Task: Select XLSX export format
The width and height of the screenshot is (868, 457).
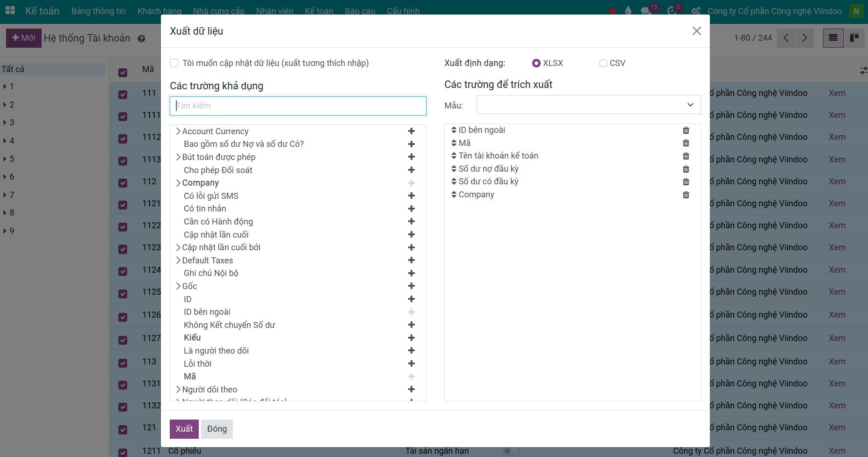Action: pyautogui.click(x=536, y=63)
